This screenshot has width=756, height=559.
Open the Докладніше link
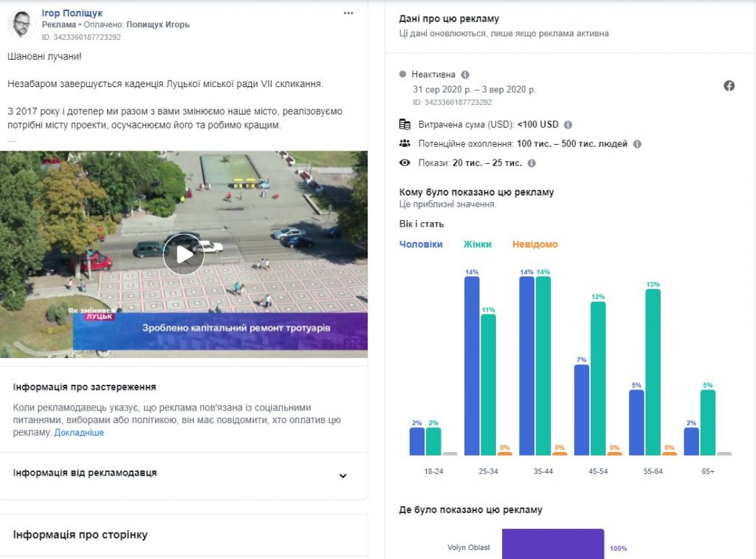tap(79, 433)
